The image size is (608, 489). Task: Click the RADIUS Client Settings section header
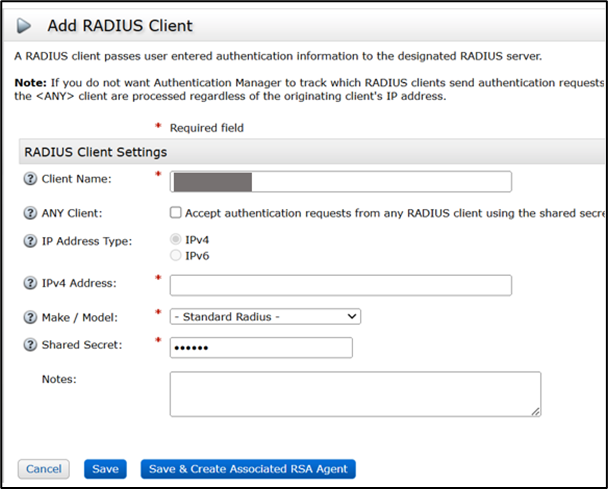(x=94, y=152)
